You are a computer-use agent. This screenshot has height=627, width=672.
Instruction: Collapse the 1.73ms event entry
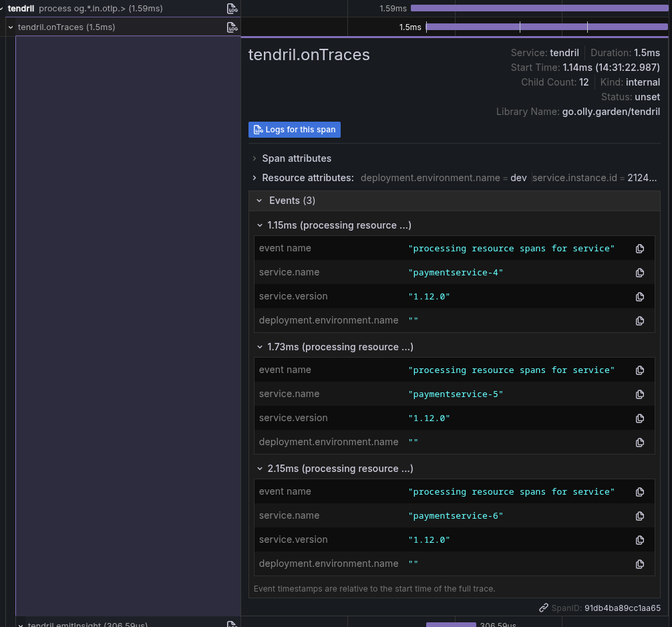(x=260, y=347)
